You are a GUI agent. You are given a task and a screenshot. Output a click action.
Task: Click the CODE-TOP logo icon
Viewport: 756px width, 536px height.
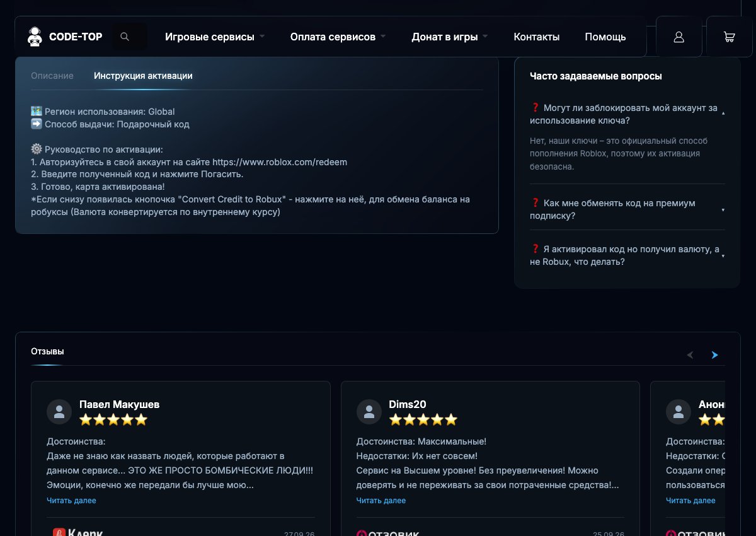[35, 37]
